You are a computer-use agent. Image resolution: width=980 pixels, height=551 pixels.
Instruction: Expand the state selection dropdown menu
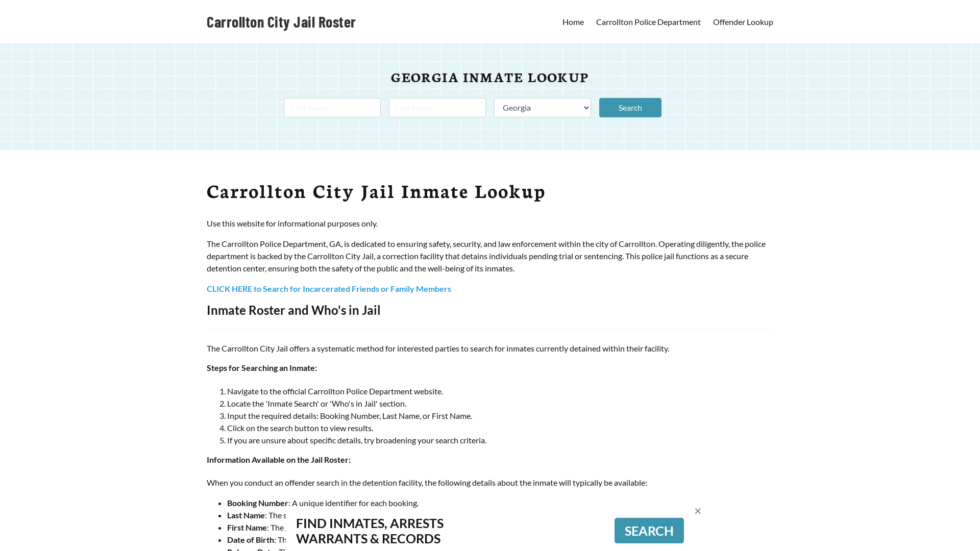click(x=543, y=107)
